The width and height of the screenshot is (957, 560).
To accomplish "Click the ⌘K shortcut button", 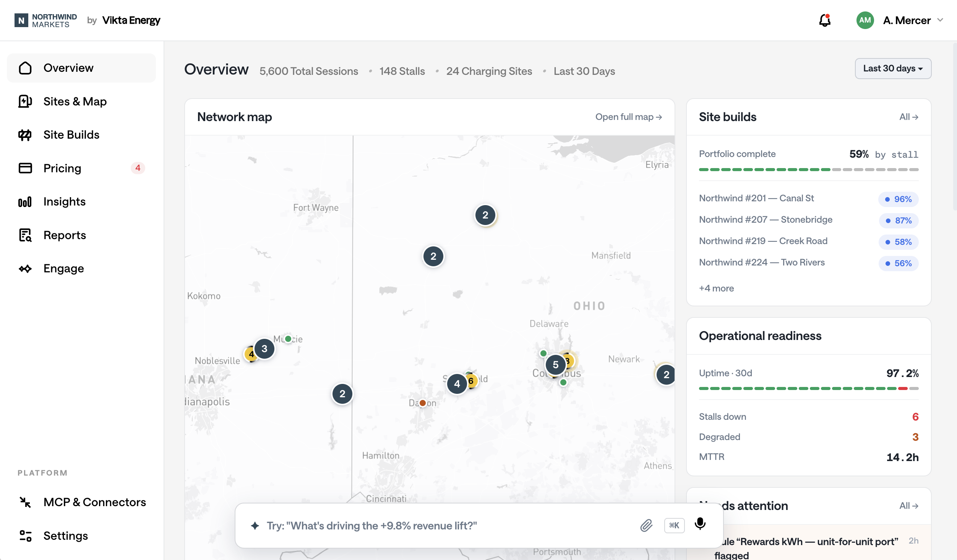I will tap(674, 526).
